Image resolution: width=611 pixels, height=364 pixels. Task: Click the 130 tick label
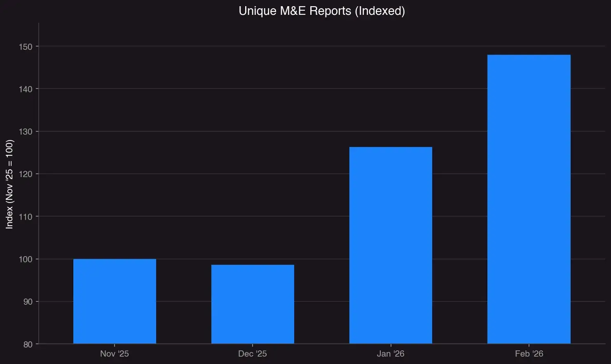click(x=27, y=132)
